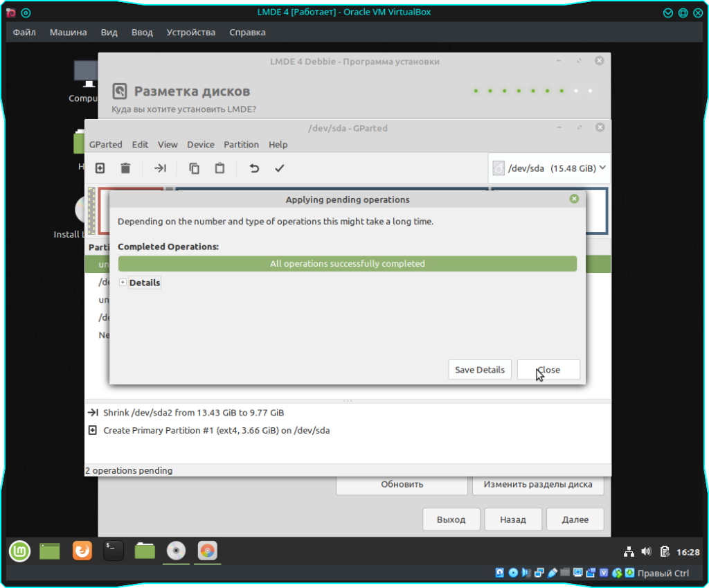709x588 pixels.
Task: Undo the last operation via toolbar icon
Action: coord(254,168)
